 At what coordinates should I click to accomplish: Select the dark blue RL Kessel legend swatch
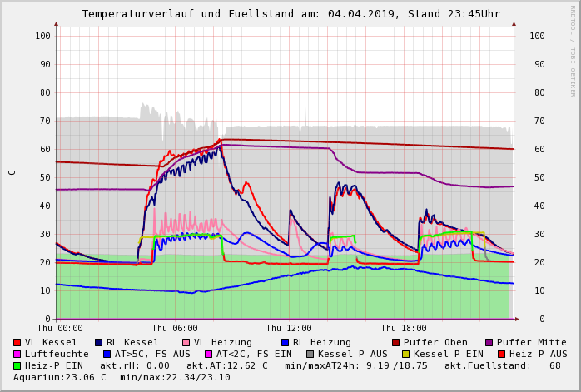99,342
